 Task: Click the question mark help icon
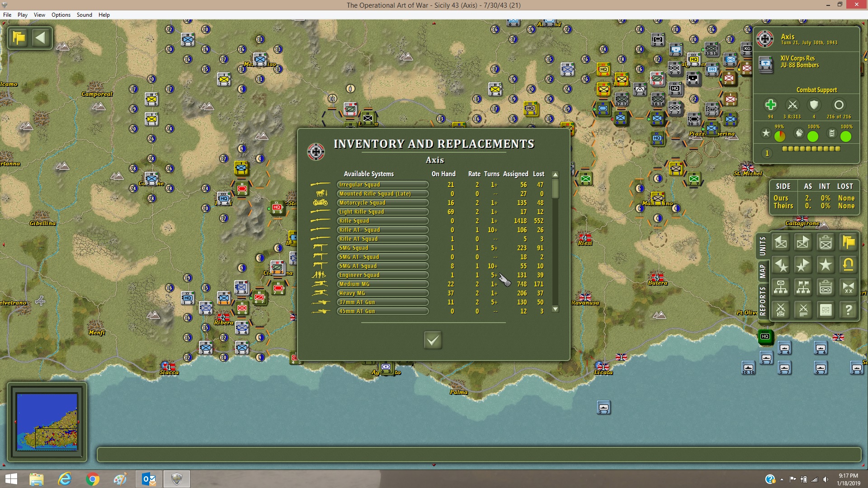(849, 310)
